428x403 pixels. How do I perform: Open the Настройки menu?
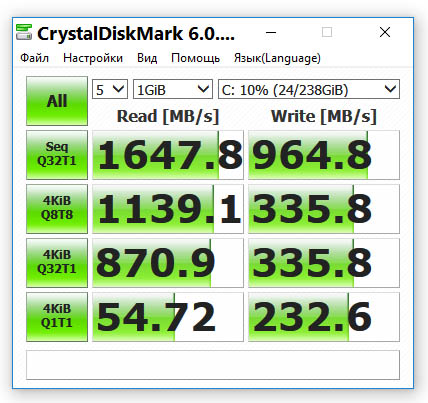pyautogui.click(x=93, y=58)
